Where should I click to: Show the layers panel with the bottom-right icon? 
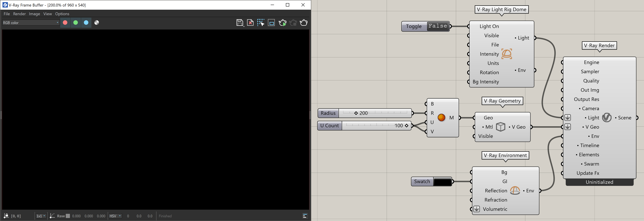[x=305, y=216]
